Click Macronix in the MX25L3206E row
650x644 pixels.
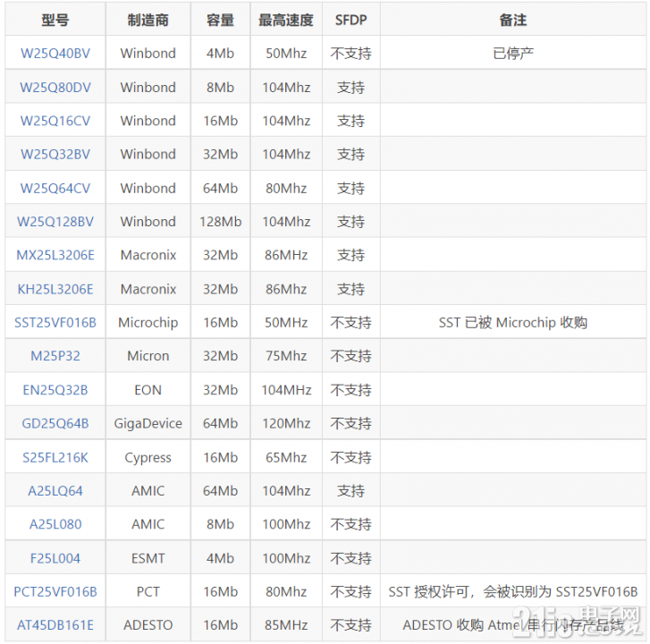coord(148,255)
